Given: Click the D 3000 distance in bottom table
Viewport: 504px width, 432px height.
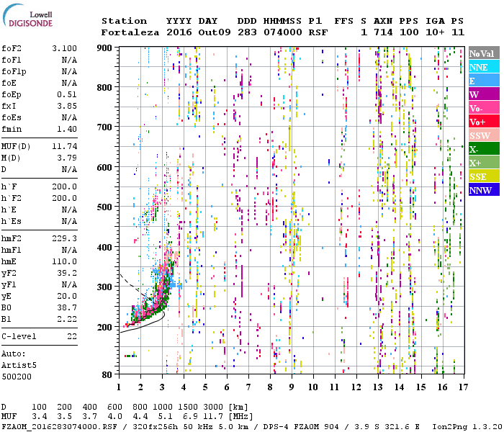Looking at the screenshot, I should coord(213,407).
